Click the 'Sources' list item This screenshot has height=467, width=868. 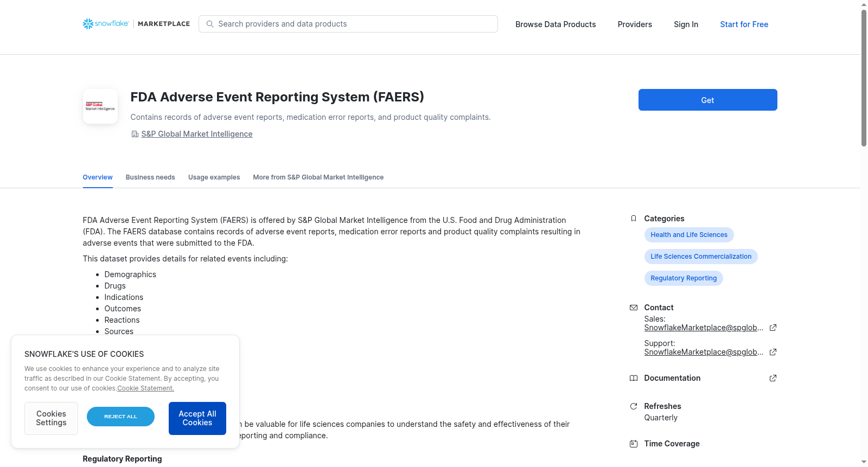[x=119, y=331]
